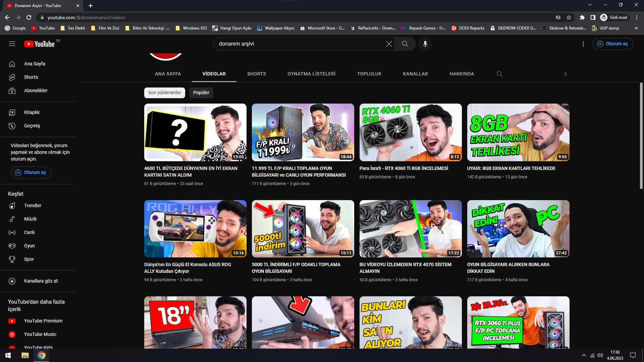The height and width of the screenshot is (362, 644).
Task: Open 4600 TL BÜTÇEDE video thumbnail
Action: coord(195,132)
